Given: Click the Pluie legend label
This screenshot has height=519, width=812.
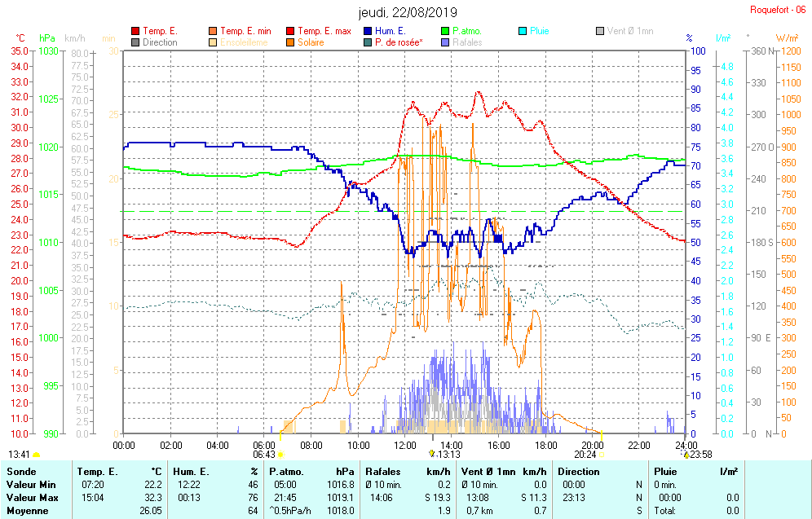Looking at the screenshot, I should (x=539, y=31).
